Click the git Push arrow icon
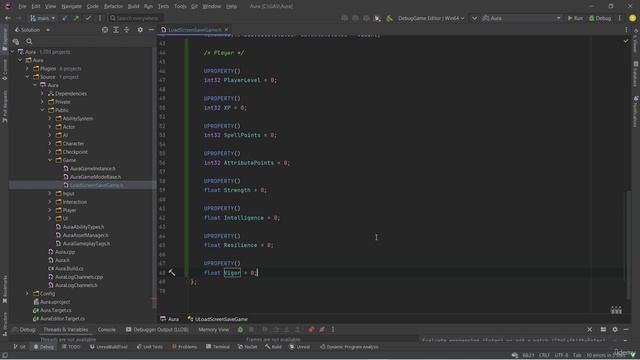The height and width of the screenshot is (360, 640). [x=76, y=18]
